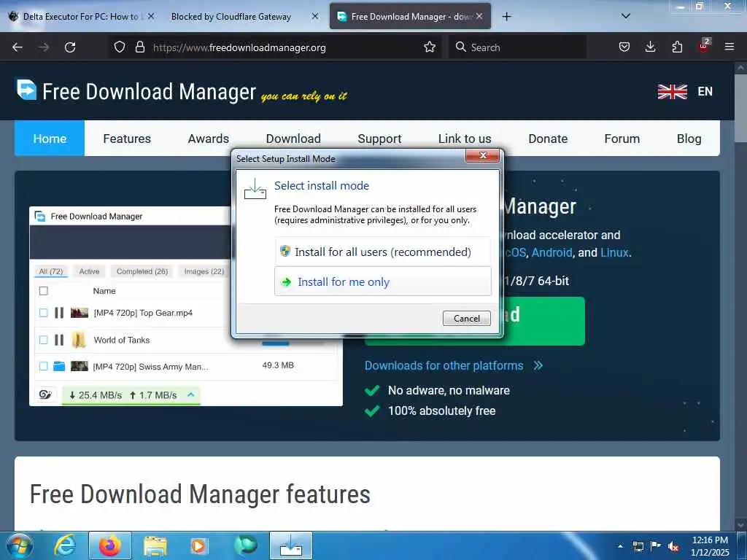Open the Support menu item
Viewport: 747px width, 560px height.
(379, 139)
